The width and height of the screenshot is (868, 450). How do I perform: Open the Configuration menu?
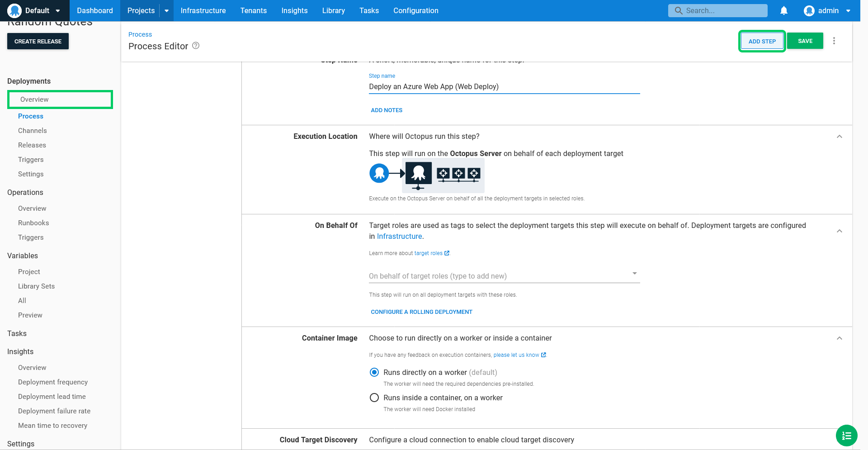pyautogui.click(x=416, y=10)
